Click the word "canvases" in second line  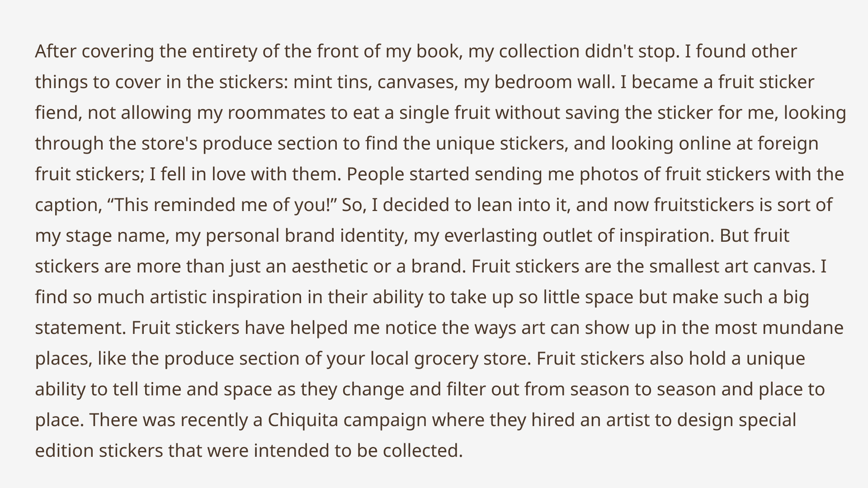click(x=418, y=82)
